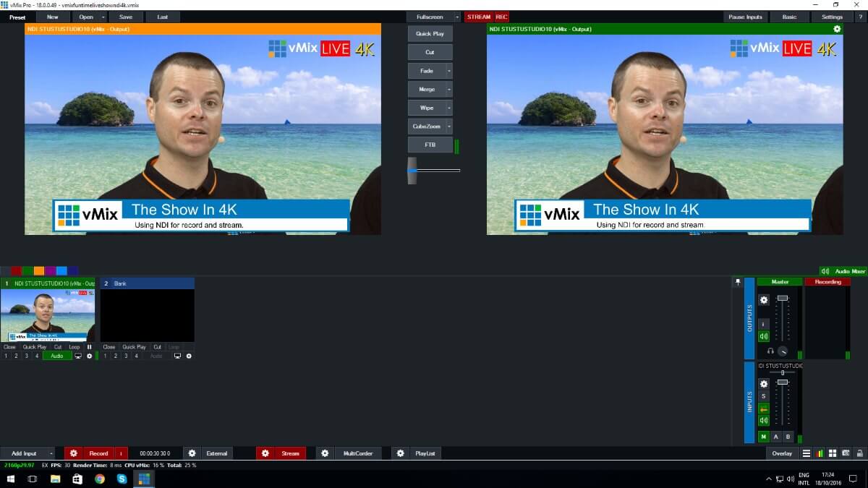Expand the Fullscreen dropdown arrow
Screen dimensions: 868x488
coord(457,17)
